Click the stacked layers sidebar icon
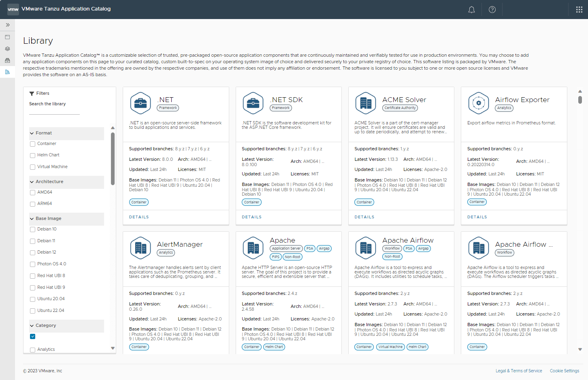Screen dimensions: 588x380 (x=7, y=49)
